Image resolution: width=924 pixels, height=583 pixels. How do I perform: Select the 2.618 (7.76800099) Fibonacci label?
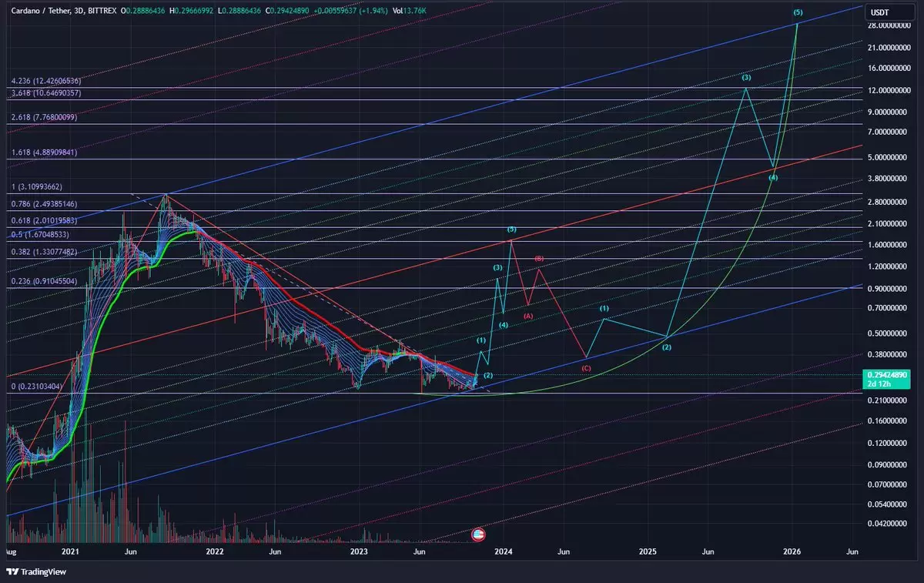(44, 117)
